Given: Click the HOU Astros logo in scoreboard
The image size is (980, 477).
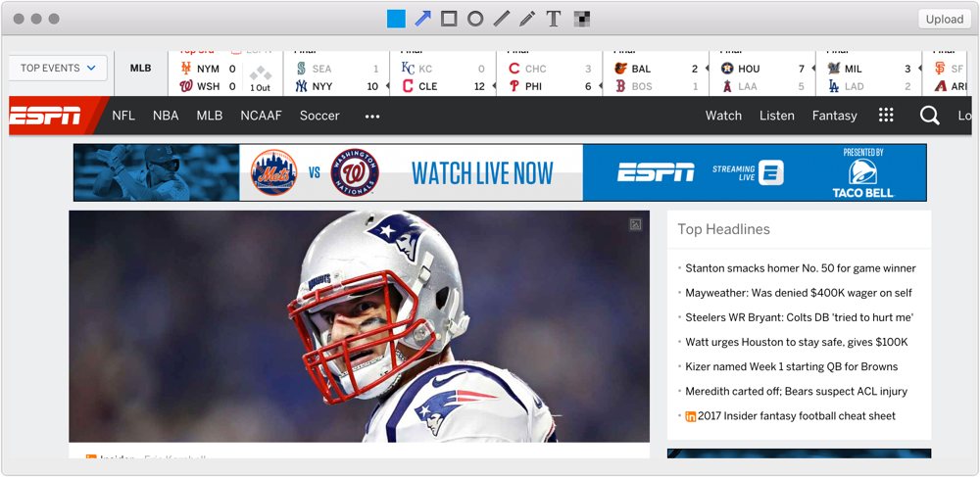Looking at the screenshot, I should (727, 69).
